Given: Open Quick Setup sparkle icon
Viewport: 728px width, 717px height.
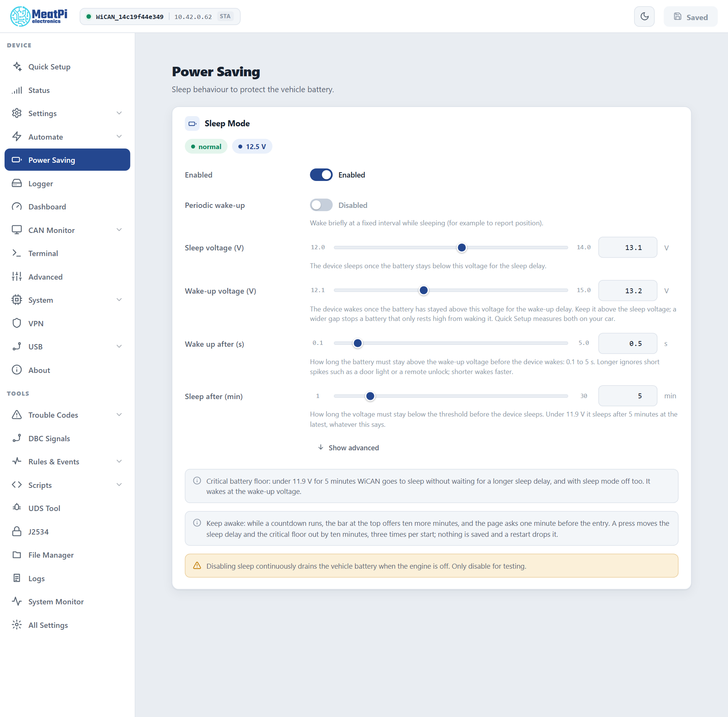Looking at the screenshot, I should (x=17, y=66).
